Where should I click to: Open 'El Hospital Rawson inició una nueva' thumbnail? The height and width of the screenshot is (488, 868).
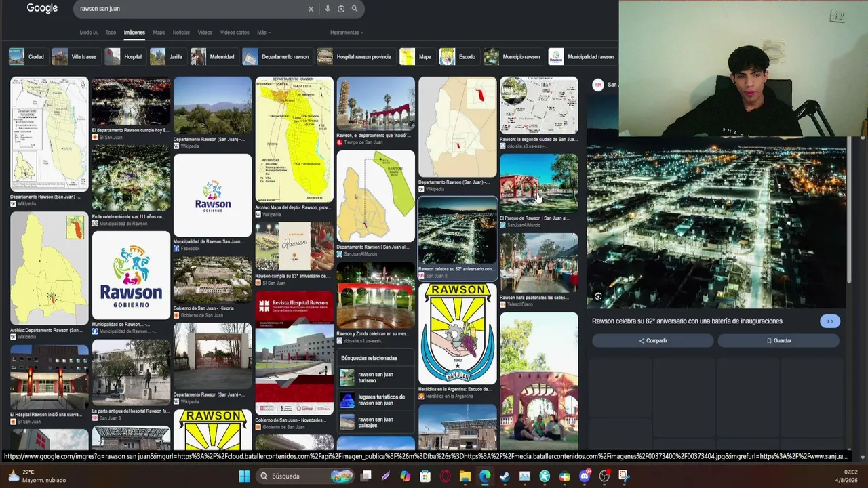tap(49, 378)
